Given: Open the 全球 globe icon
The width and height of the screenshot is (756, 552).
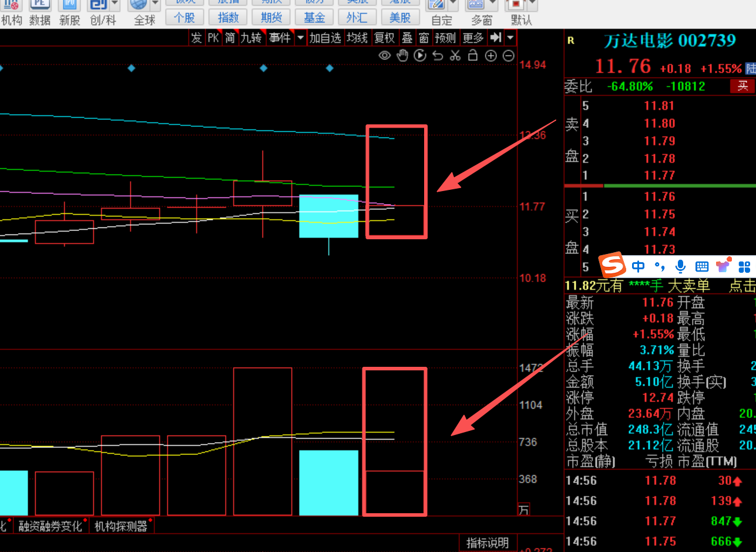Looking at the screenshot, I should click(x=138, y=5).
